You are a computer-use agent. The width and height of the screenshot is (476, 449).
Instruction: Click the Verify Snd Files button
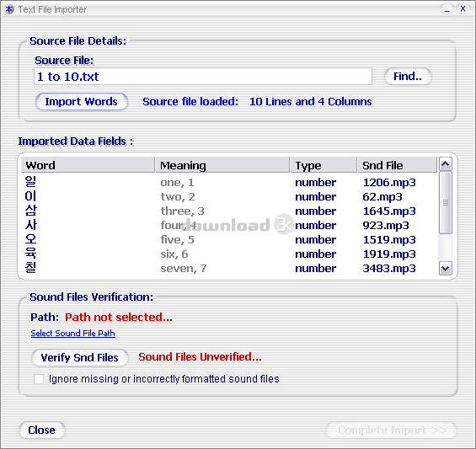point(79,358)
